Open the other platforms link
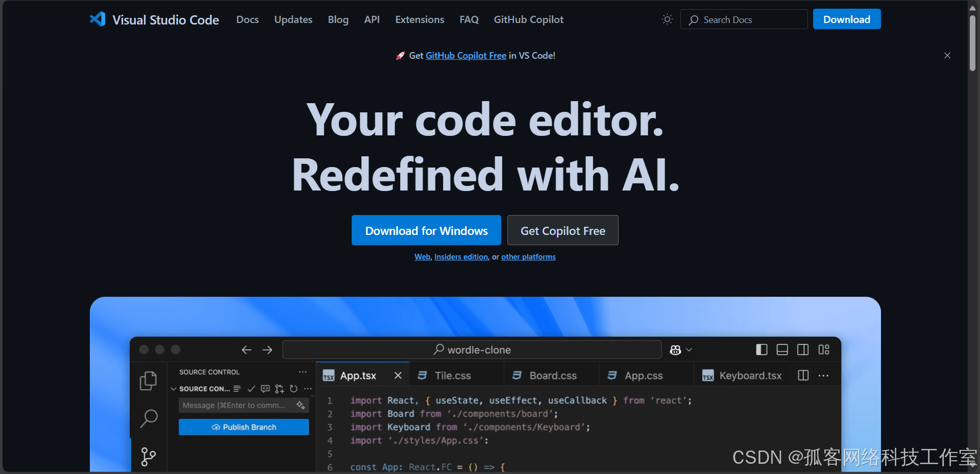Image resolution: width=980 pixels, height=474 pixels. pyautogui.click(x=528, y=256)
